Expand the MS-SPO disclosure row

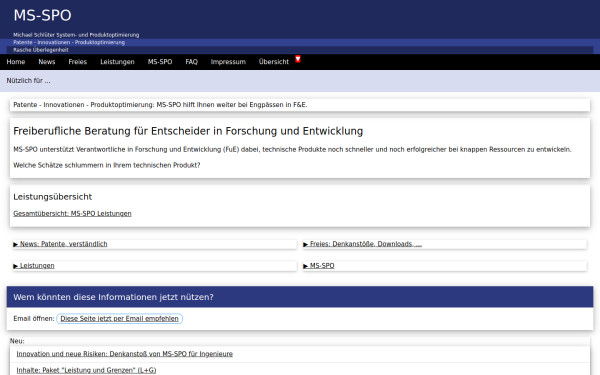pyautogui.click(x=445, y=266)
